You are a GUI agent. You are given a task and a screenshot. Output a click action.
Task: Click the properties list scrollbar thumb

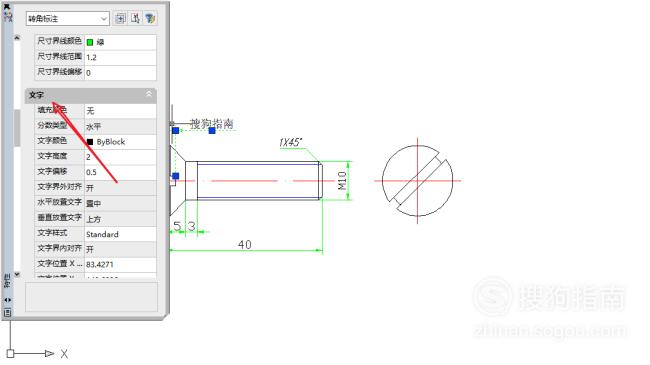point(17,128)
